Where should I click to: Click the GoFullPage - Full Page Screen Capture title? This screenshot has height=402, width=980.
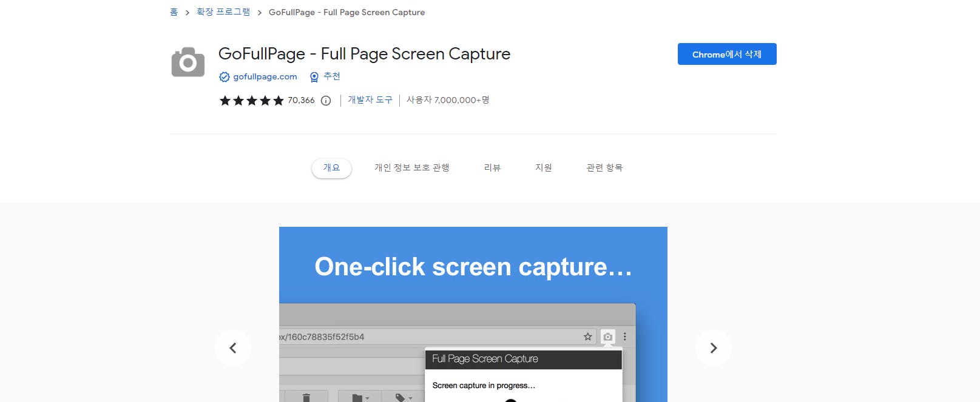click(x=364, y=54)
